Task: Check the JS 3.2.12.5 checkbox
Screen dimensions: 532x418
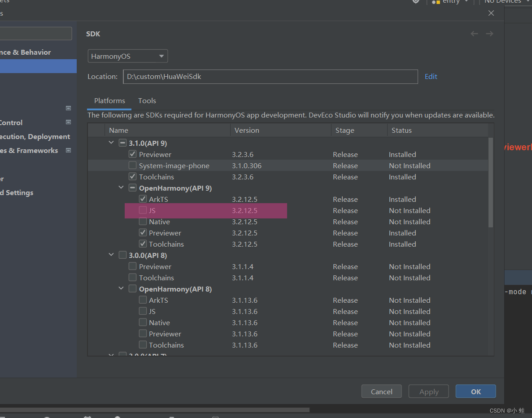Action: [143, 210]
